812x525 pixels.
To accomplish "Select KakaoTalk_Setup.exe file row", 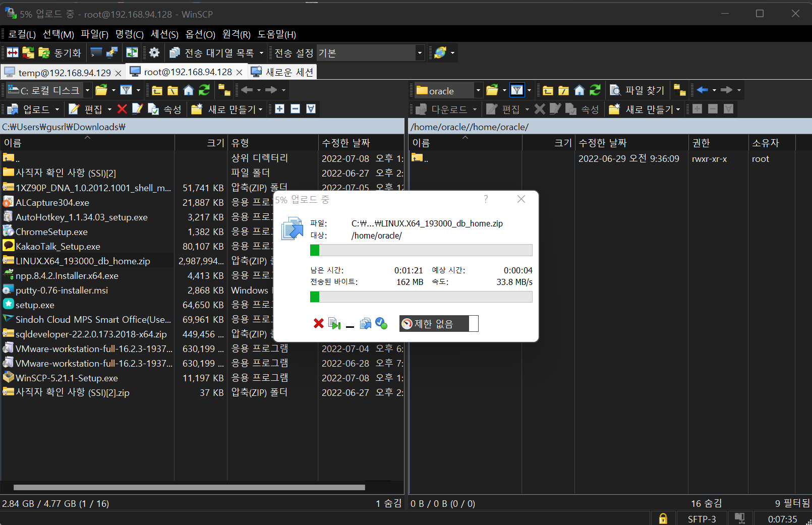I will coord(58,246).
